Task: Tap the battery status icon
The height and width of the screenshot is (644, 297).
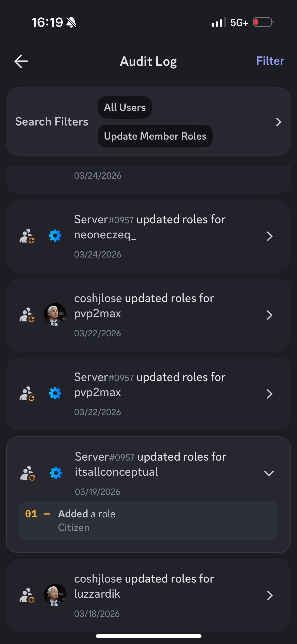Action: (263, 22)
